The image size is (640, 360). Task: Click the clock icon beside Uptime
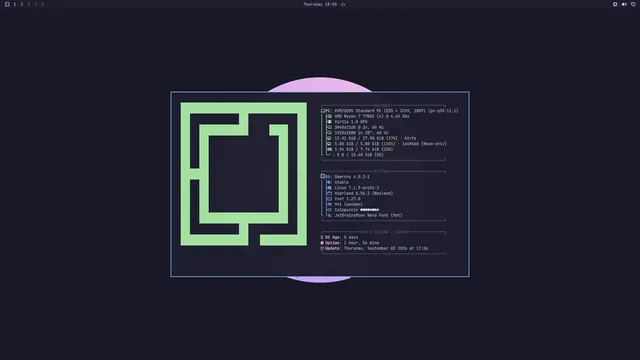pyautogui.click(x=322, y=243)
